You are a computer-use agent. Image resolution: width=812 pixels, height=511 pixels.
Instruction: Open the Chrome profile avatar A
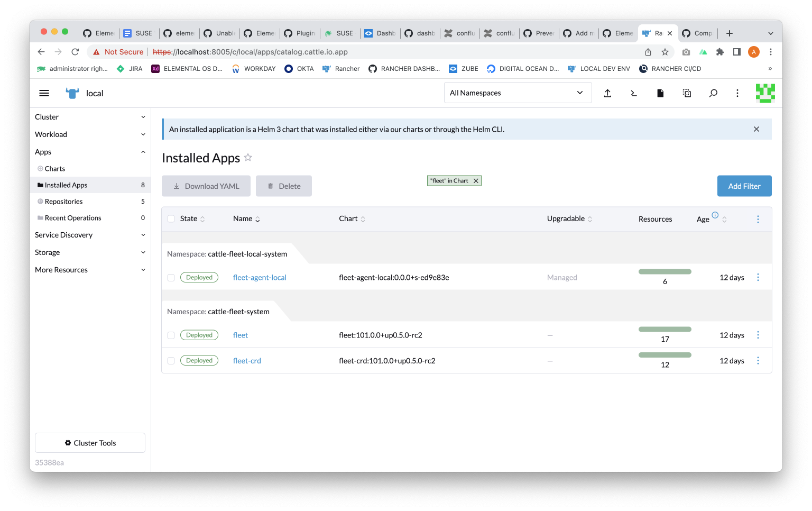click(x=754, y=52)
